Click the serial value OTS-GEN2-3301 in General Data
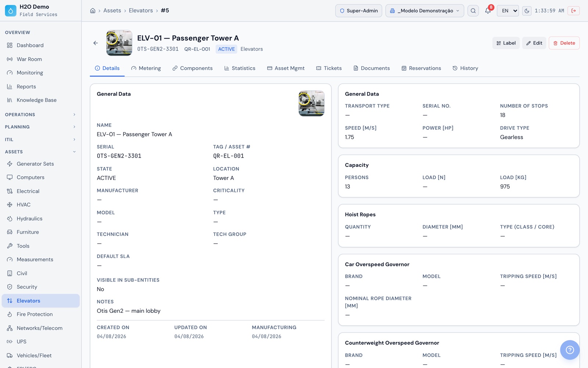 click(x=119, y=156)
